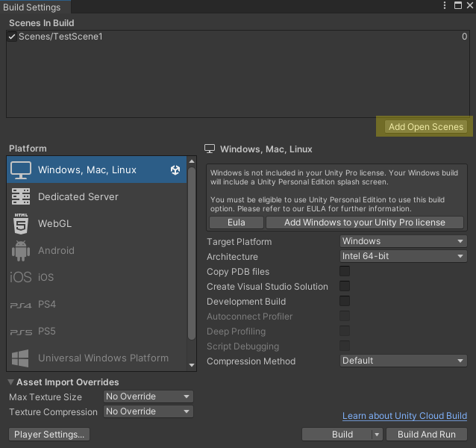Click the platform list scroll down arrow
The height and width of the screenshot is (448, 476).
(x=192, y=365)
